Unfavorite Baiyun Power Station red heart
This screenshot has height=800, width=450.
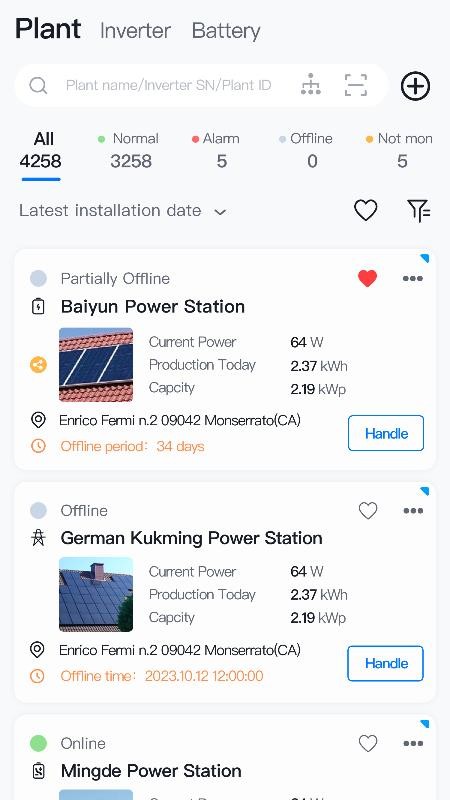367,279
